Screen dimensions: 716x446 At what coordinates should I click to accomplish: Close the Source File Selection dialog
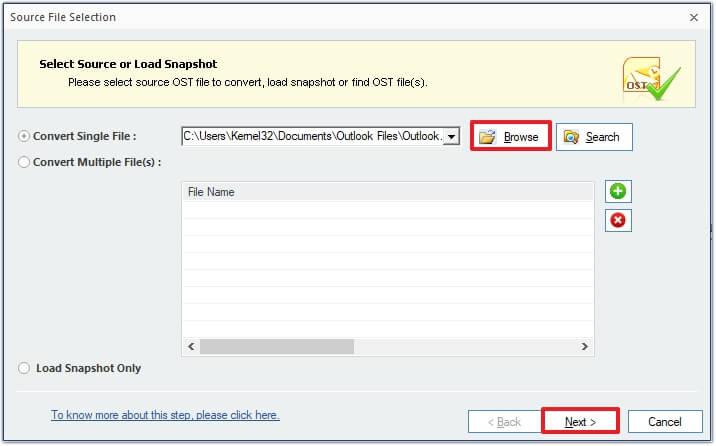click(x=694, y=17)
